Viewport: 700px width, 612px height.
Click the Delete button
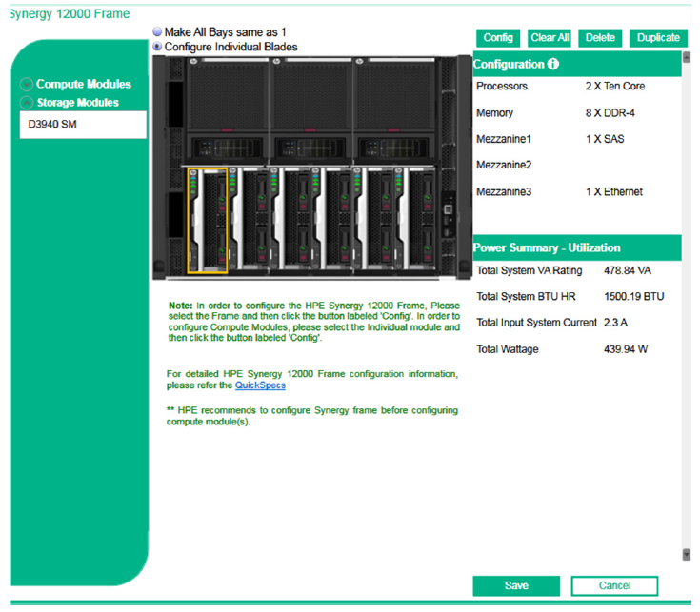[600, 38]
